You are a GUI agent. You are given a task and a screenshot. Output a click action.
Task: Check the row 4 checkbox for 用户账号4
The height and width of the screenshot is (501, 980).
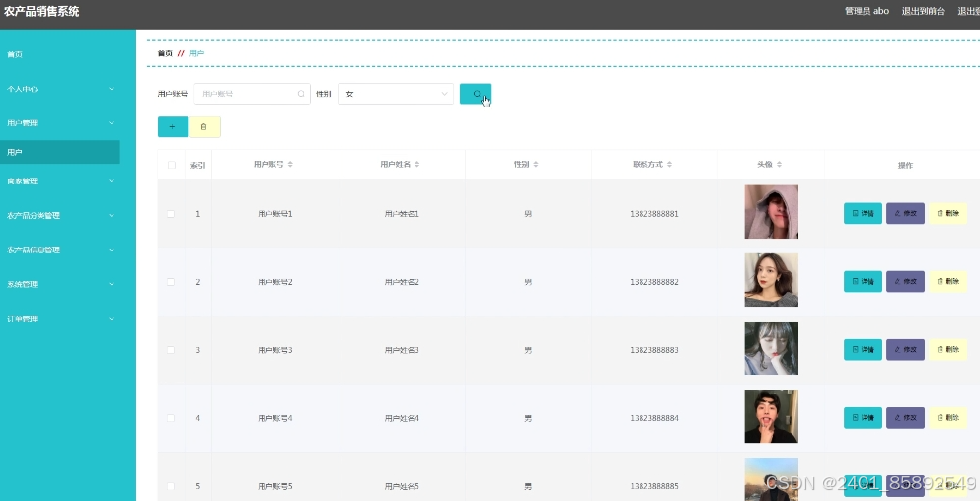coord(171,418)
